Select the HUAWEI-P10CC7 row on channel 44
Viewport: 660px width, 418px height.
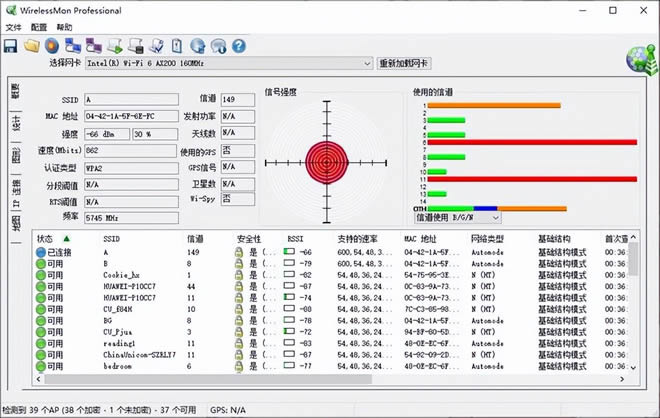tap(332, 286)
